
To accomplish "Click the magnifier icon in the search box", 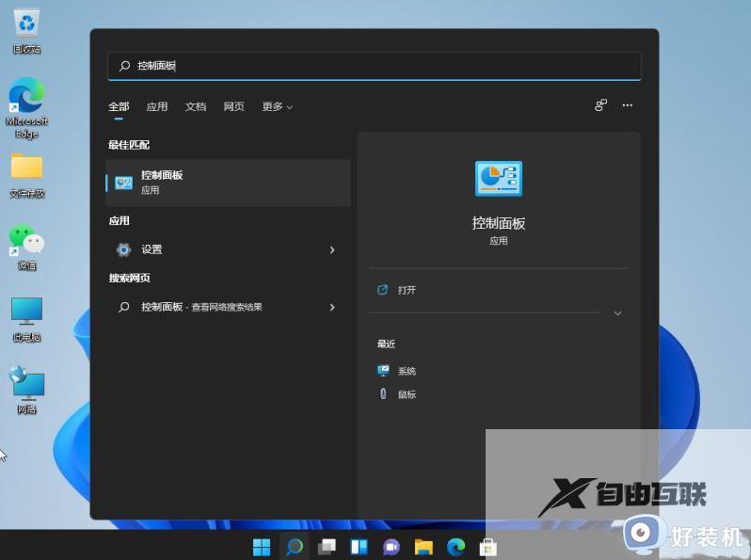I will tap(124, 66).
